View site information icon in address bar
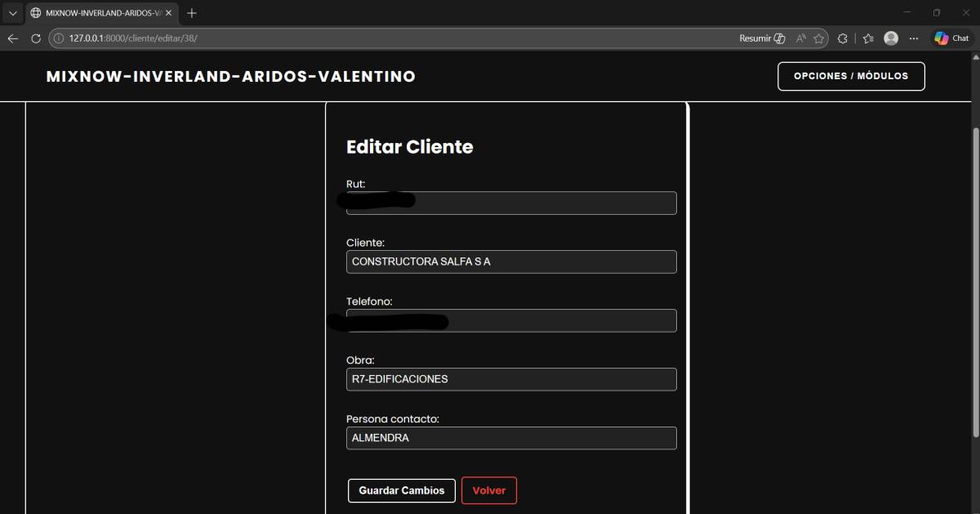This screenshot has height=514, width=980. point(59,38)
